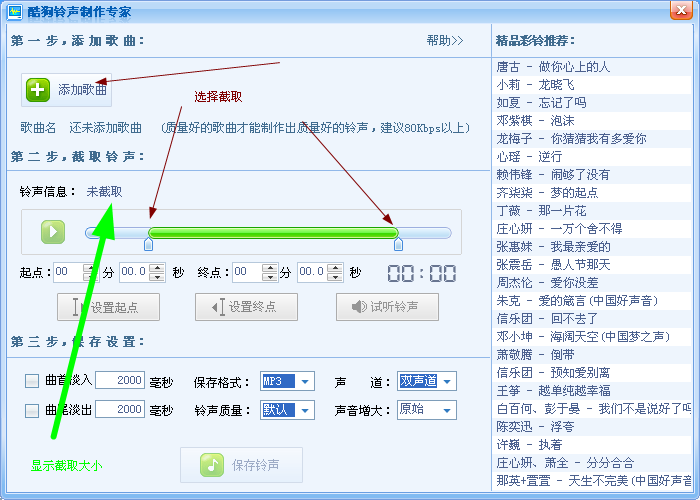The image size is (700, 500).
Task: Select 陈奕迅 - 浮夸 ringtone
Action: pyautogui.click(x=592, y=427)
